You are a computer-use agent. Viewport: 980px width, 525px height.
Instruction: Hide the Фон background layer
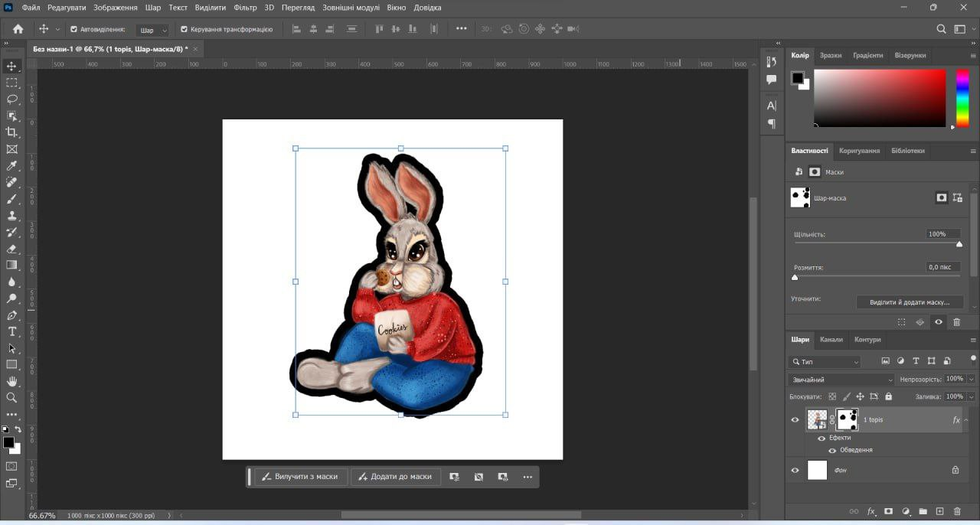click(x=795, y=470)
